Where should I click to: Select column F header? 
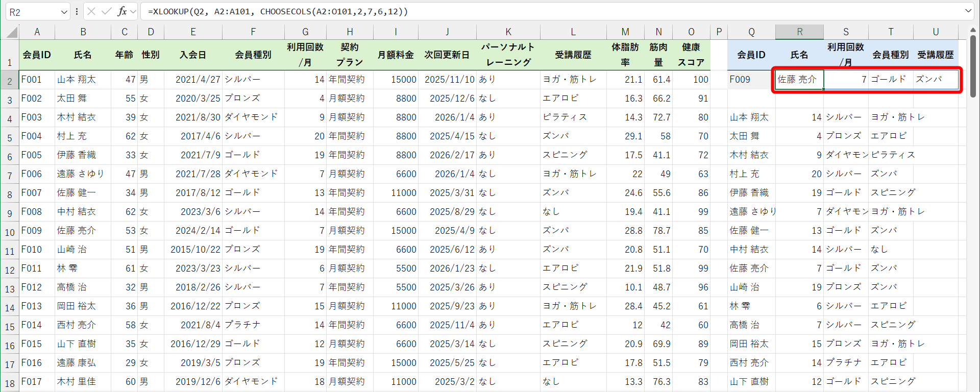click(x=253, y=32)
